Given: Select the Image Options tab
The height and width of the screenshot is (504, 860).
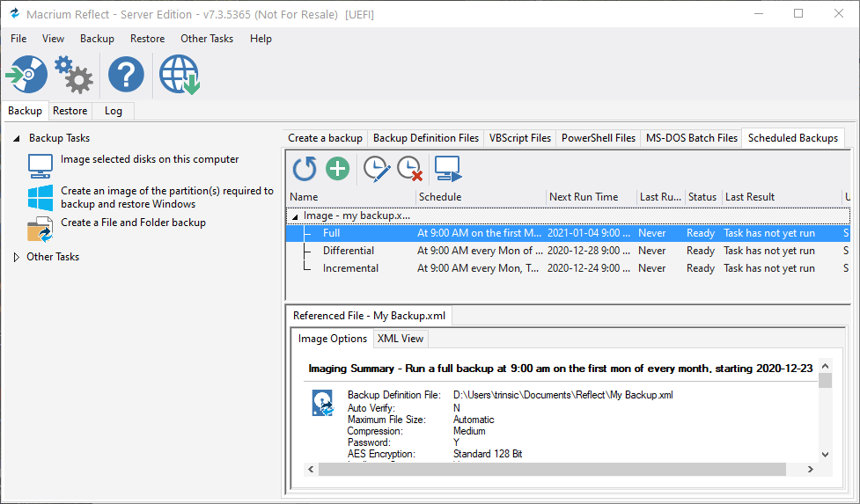Looking at the screenshot, I should coord(333,339).
